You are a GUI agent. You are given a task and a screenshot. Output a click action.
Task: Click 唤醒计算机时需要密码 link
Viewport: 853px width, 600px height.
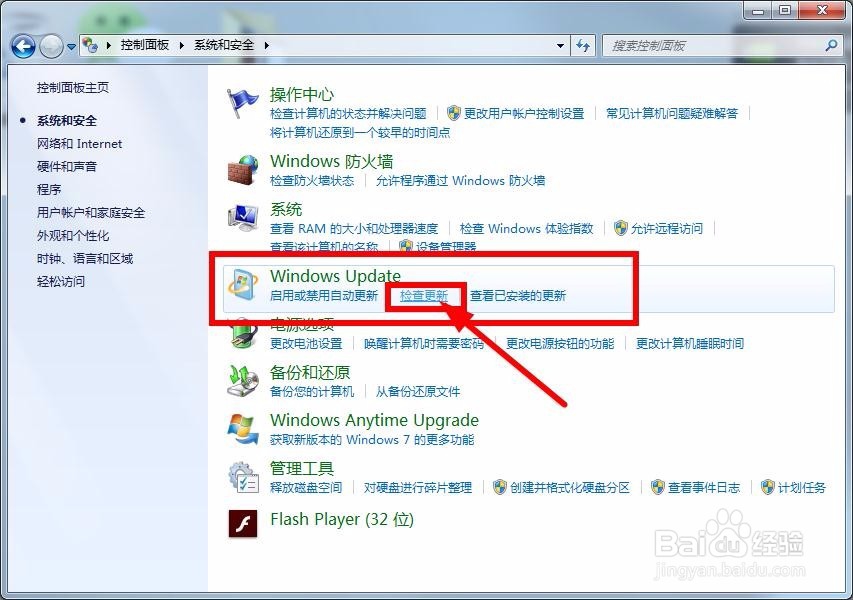click(424, 343)
